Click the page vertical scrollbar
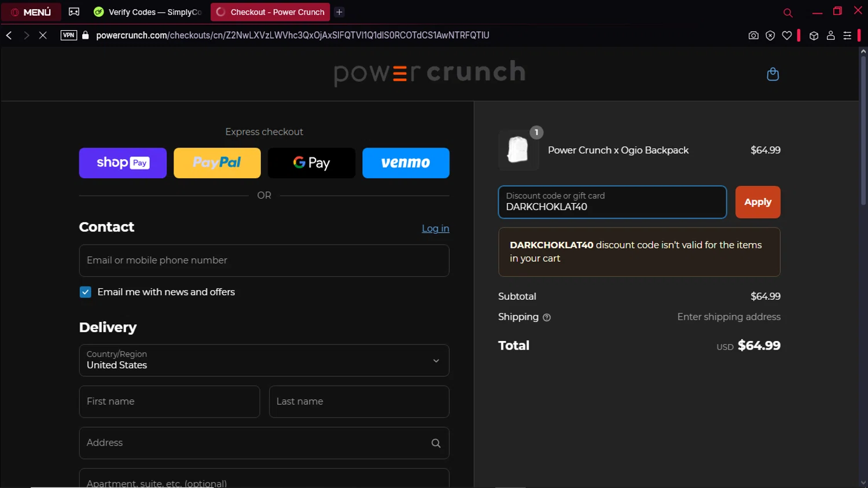Screen dimensions: 868x488 [x=863, y=131]
